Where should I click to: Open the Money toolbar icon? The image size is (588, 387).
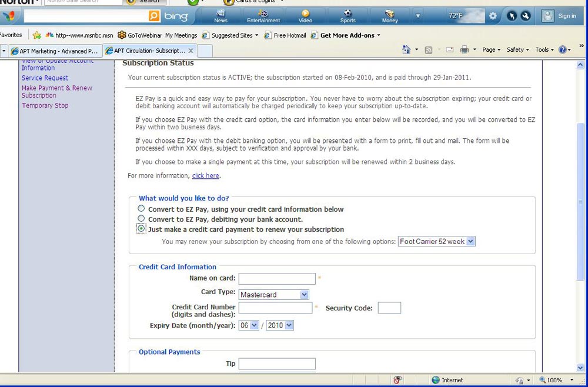point(389,16)
